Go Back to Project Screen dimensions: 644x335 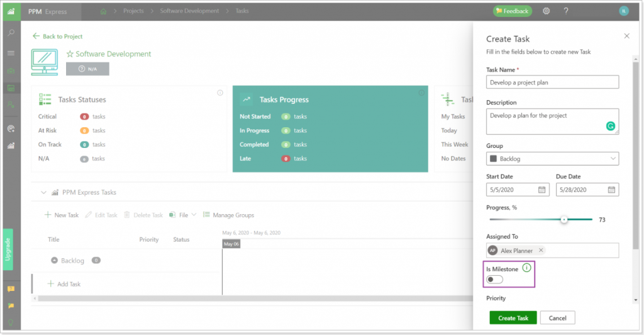coord(57,36)
